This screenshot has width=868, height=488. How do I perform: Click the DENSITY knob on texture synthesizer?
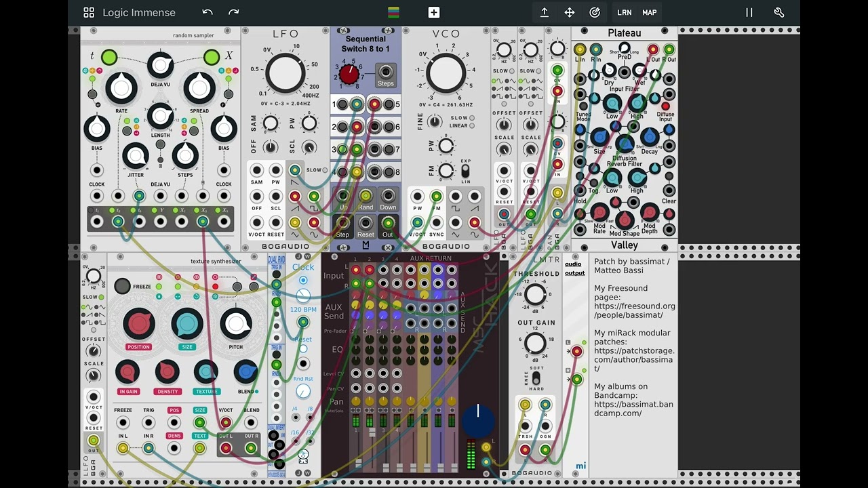coord(167,372)
